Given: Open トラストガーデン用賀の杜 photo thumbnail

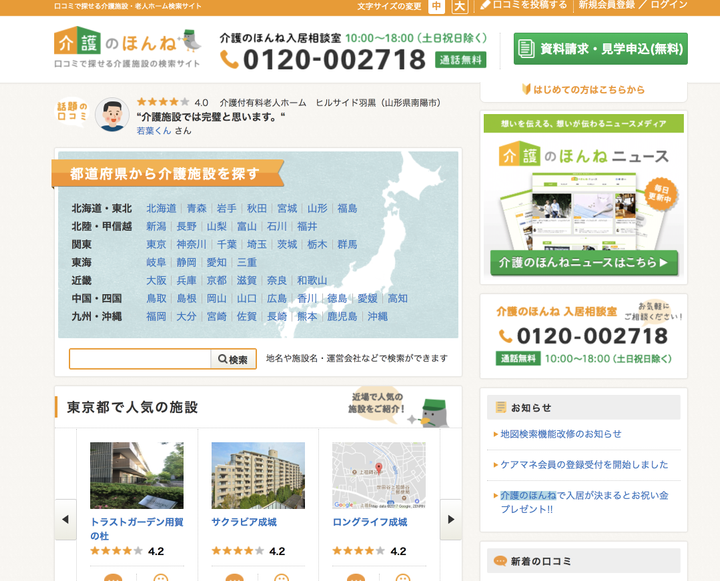Looking at the screenshot, I should coord(137,475).
